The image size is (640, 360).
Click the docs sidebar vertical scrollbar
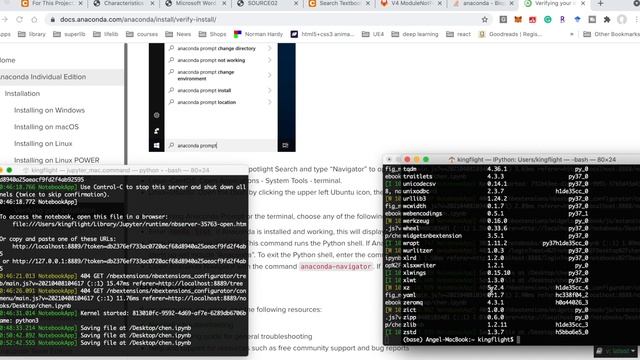(x=126, y=104)
